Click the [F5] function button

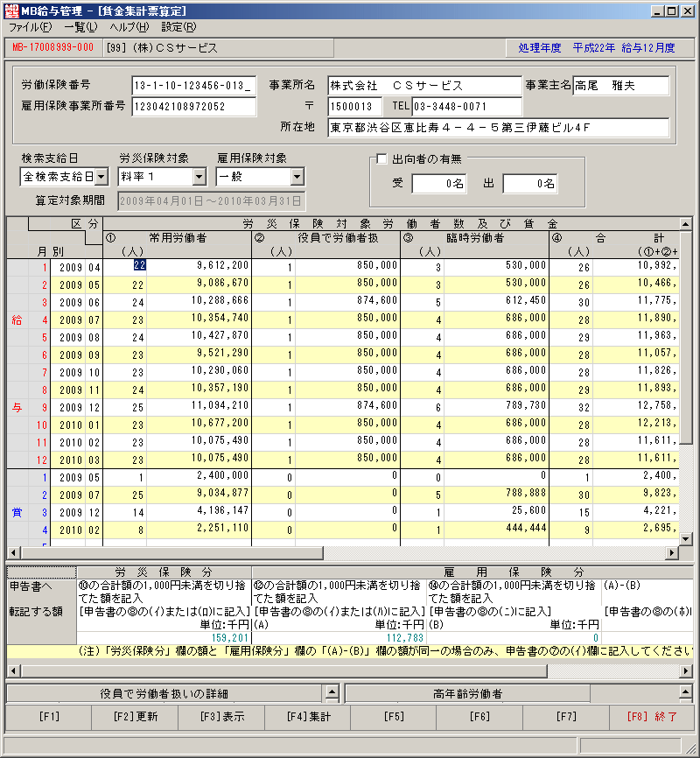tap(394, 717)
